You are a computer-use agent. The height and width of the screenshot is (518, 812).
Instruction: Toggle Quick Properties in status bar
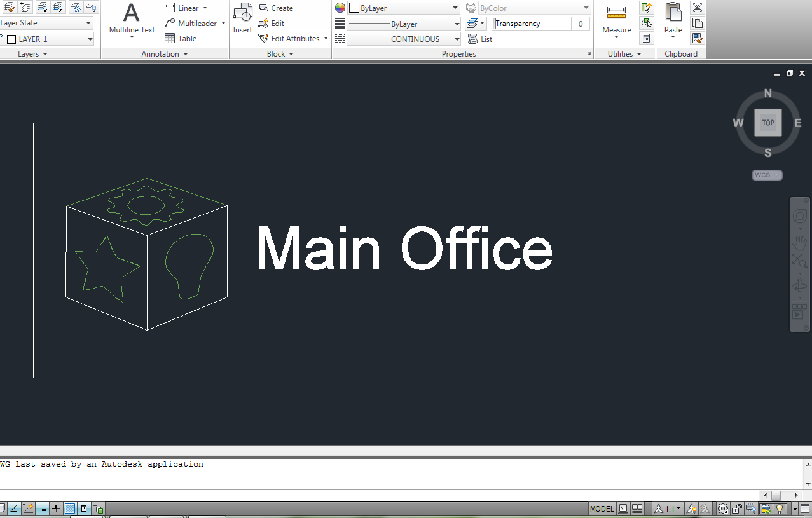tap(84, 508)
